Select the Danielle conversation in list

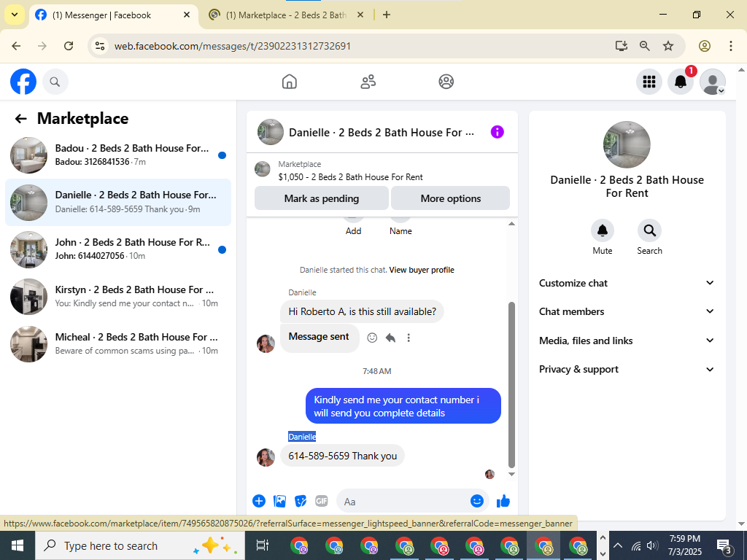[x=118, y=202]
